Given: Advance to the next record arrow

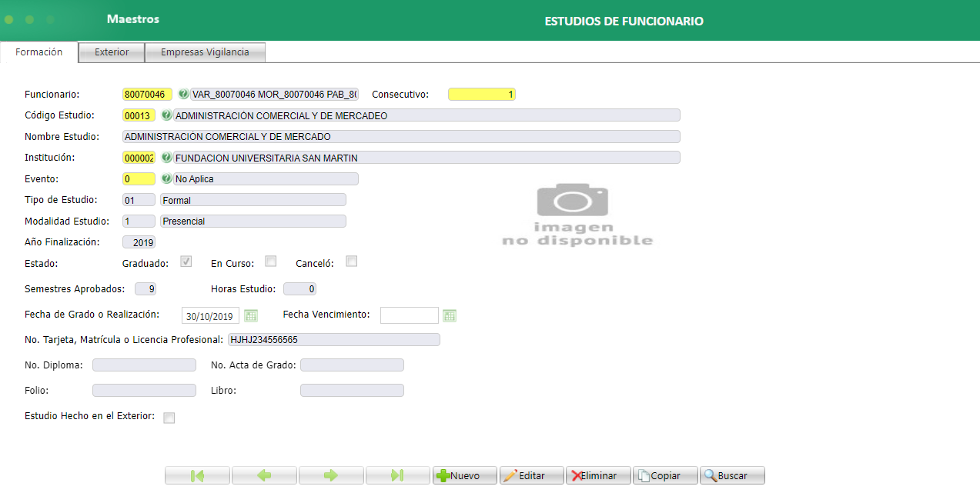Looking at the screenshot, I should 331,475.
